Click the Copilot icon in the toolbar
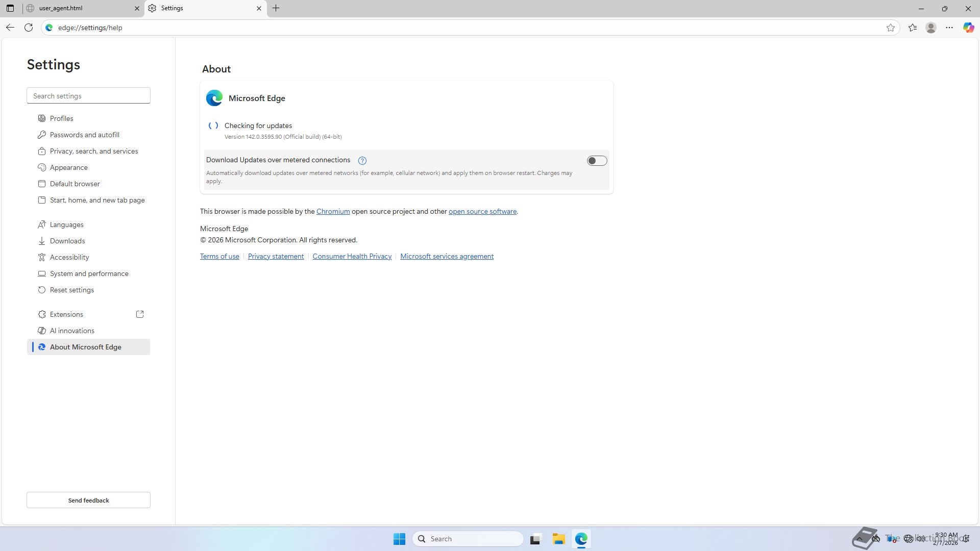Image resolution: width=980 pixels, height=551 pixels. click(x=968, y=28)
